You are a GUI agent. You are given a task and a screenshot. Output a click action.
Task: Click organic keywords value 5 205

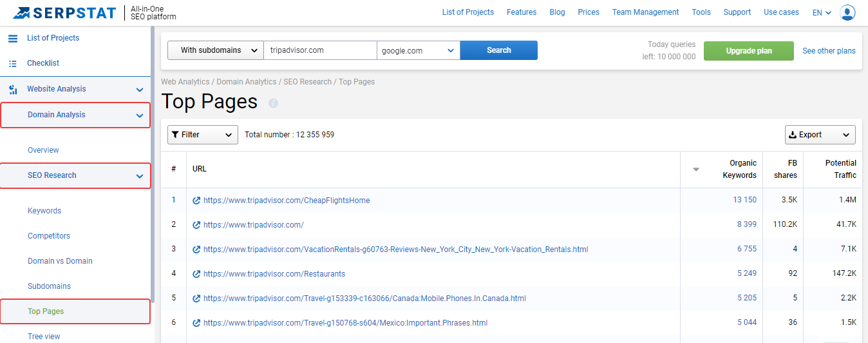747,298
